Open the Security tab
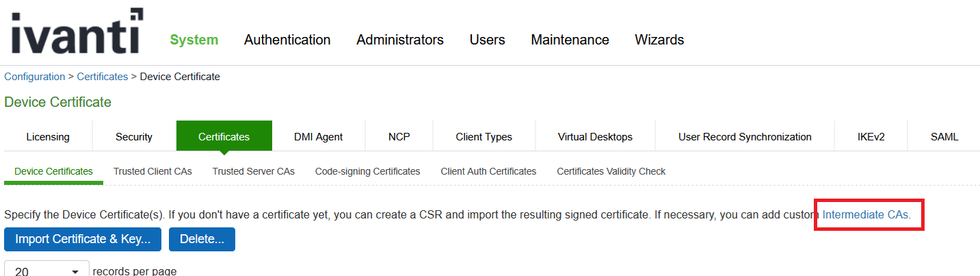The height and width of the screenshot is (276, 980). coord(134,136)
